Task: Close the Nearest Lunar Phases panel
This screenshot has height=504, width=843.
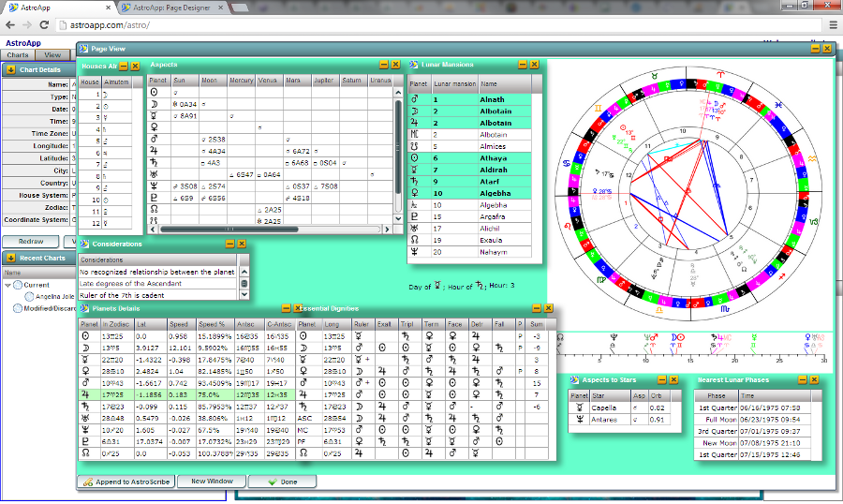Action: (815, 379)
